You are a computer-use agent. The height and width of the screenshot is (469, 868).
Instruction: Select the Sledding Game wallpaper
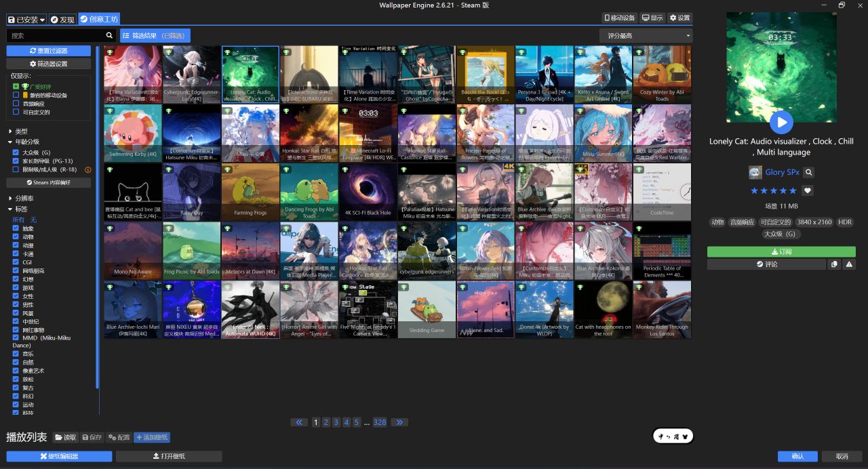tap(427, 309)
